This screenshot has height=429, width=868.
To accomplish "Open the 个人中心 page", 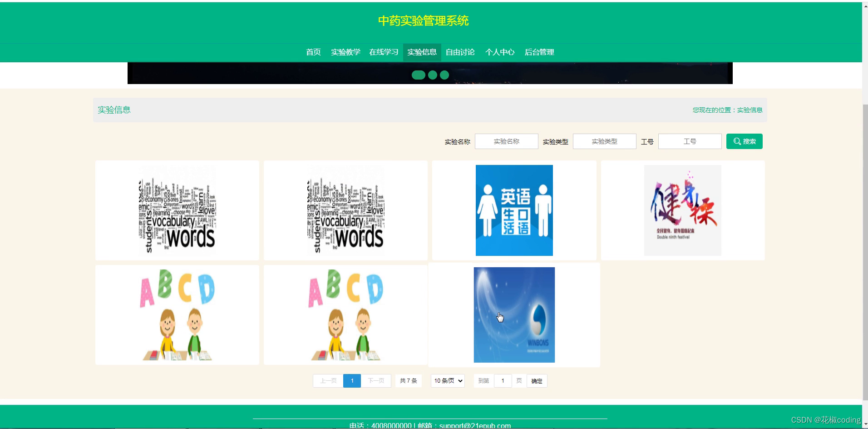I will (500, 52).
